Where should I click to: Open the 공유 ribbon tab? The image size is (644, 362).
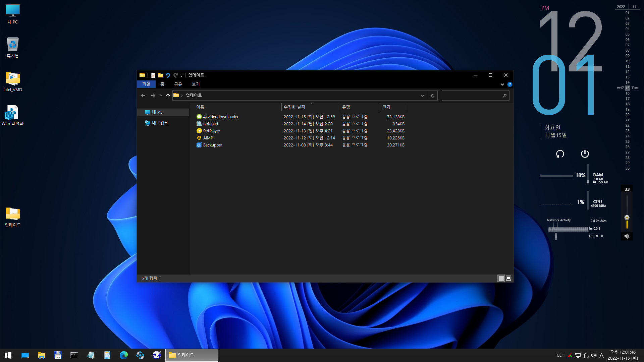tap(178, 84)
